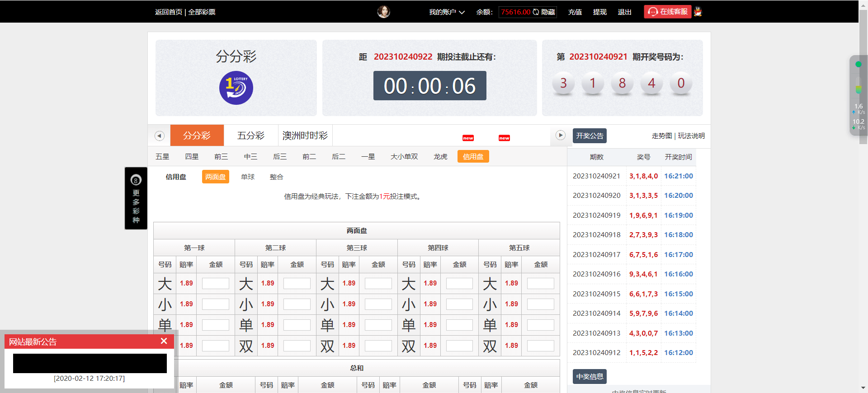Click the 第一球 大 amount input
The width and height of the screenshot is (868, 393).
pos(215,283)
